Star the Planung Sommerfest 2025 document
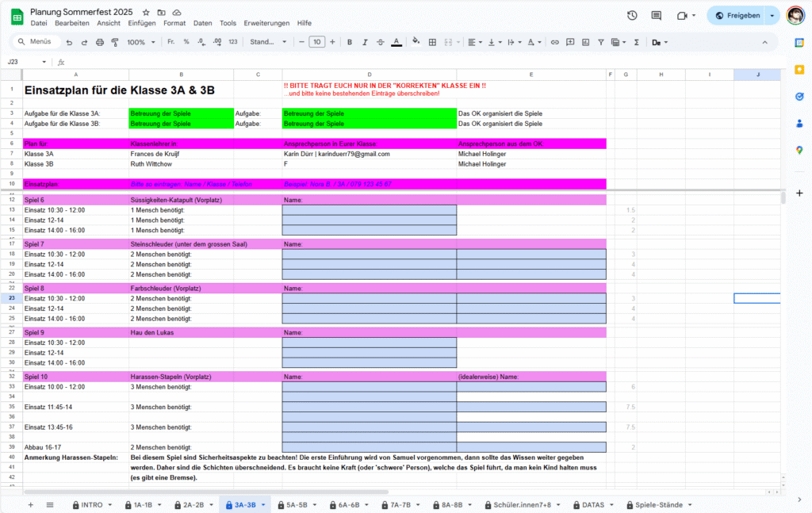Screen dimensions: 812x513 pos(145,13)
